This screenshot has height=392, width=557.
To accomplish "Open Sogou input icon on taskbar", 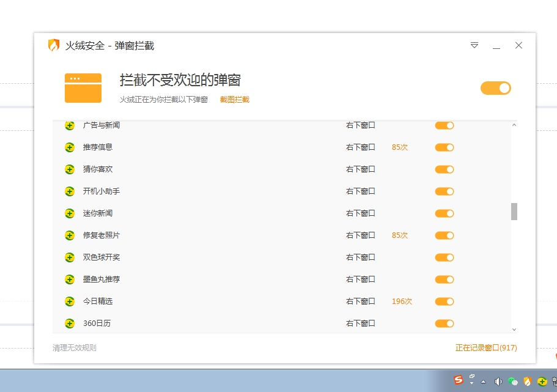I will pos(459,380).
